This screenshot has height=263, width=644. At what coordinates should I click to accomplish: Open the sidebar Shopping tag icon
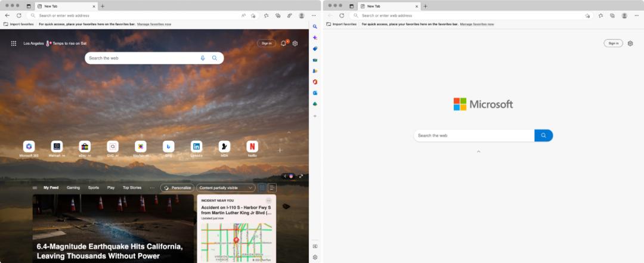[315, 48]
